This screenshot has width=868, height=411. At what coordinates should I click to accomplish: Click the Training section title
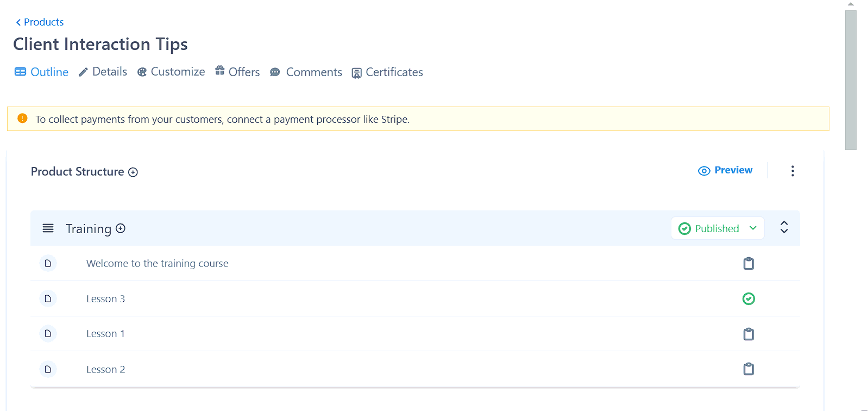click(89, 229)
